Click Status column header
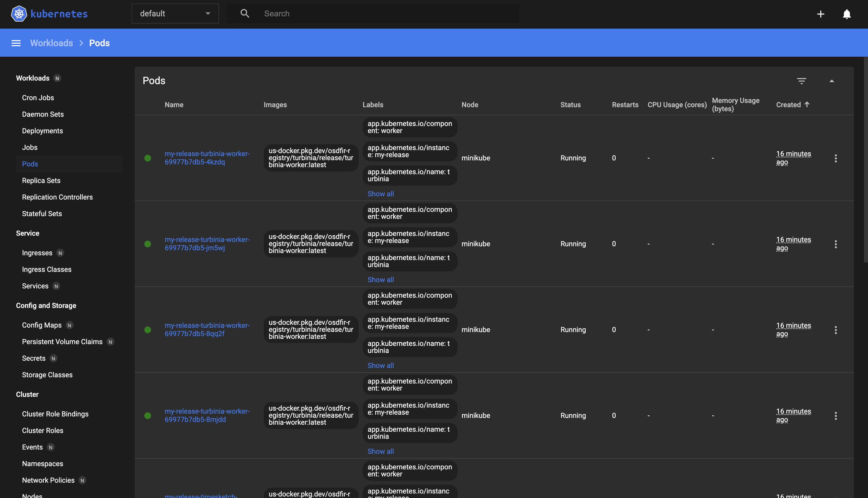 [570, 105]
